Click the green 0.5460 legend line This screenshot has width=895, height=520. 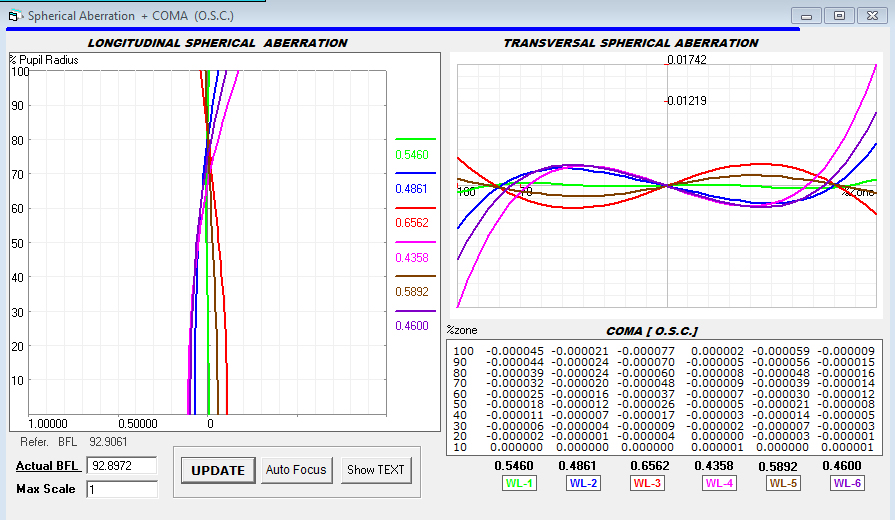(x=415, y=139)
